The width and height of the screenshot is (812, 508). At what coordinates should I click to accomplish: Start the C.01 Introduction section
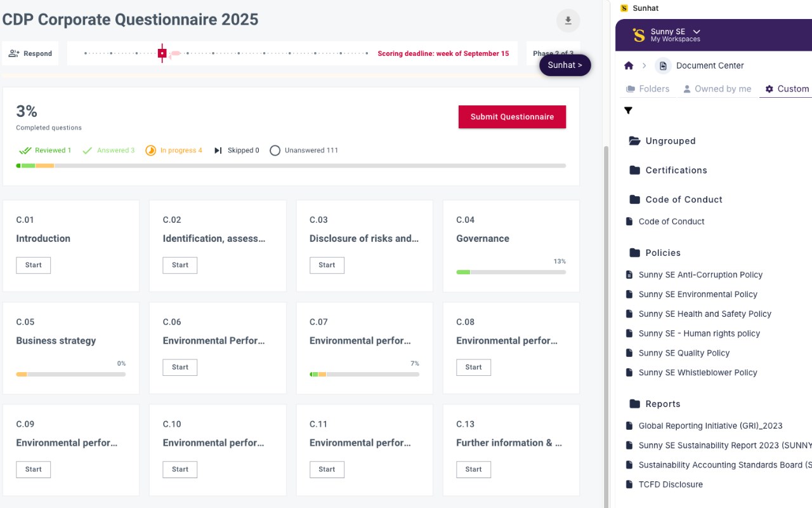pyautogui.click(x=33, y=265)
